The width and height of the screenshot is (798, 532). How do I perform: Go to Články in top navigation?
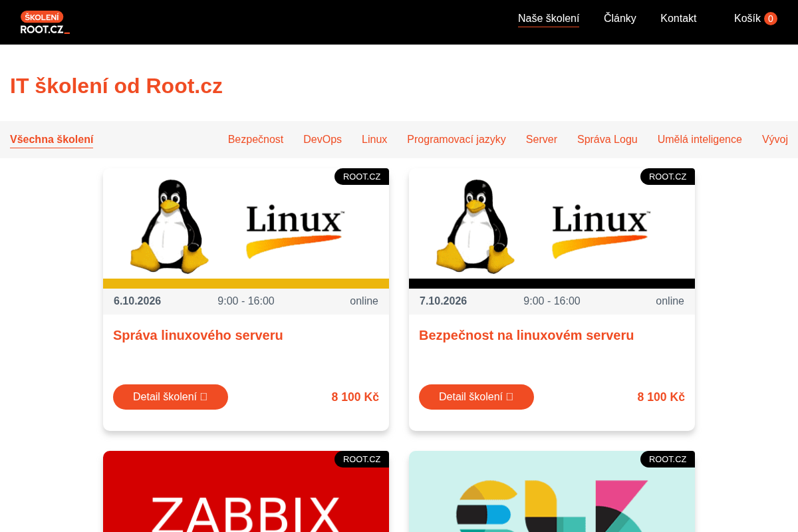click(x=620, y=19)
